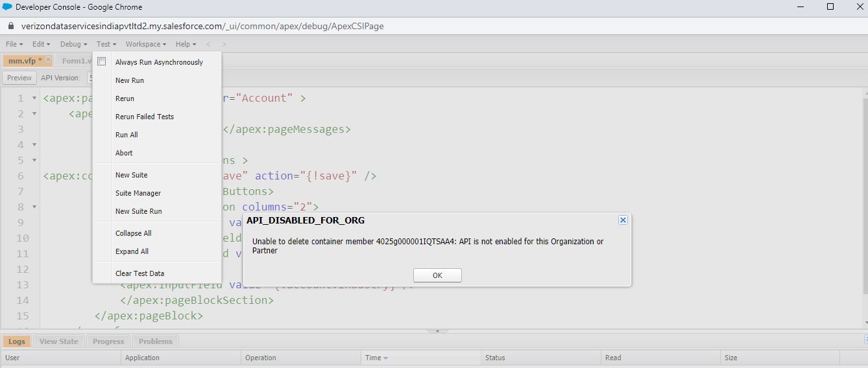Screen dimensions: 868x368
Task: Close the API_DISABLED_FOR_ORG error dialog
Action: 623,220
